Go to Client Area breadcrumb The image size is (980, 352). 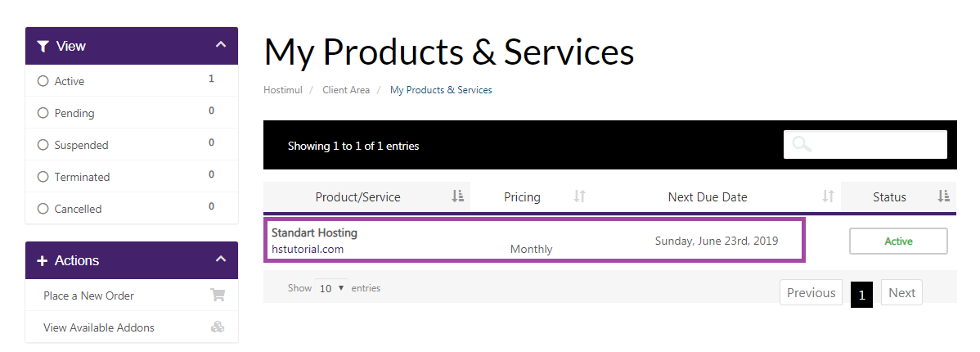click(x=346, y=90)
